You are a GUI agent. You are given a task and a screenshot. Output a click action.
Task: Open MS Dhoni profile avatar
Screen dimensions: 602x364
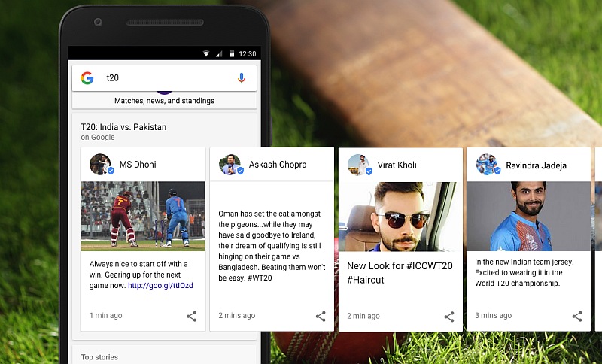[x=101, y=165]
